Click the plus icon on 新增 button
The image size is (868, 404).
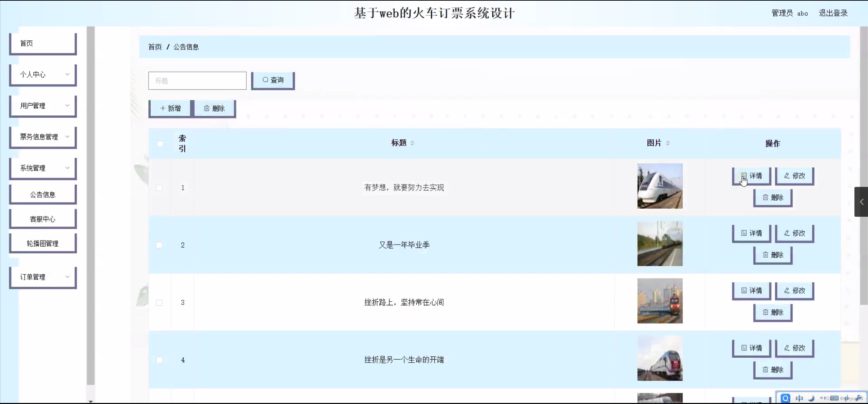(163, 108)
